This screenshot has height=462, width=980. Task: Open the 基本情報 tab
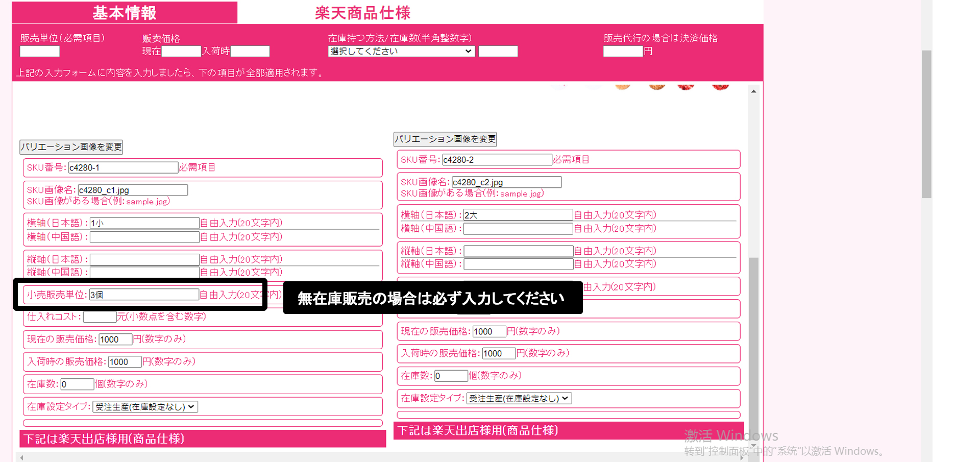click(125, 13)
